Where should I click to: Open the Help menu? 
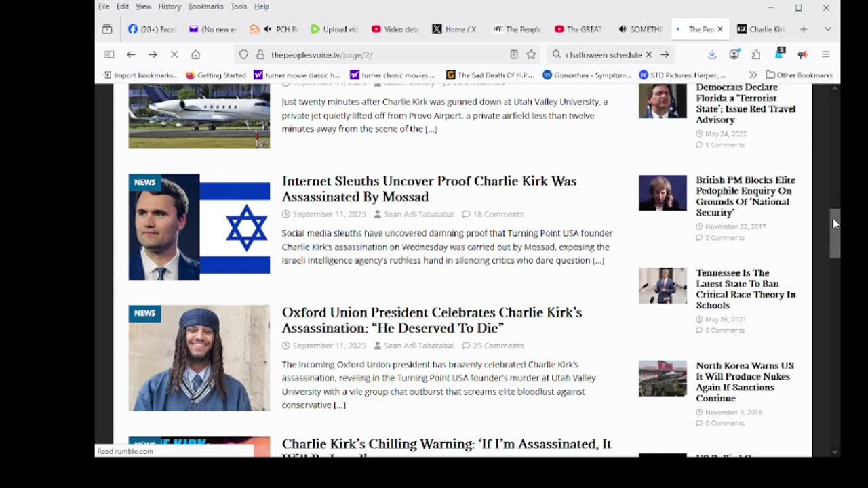pos(262,7)
